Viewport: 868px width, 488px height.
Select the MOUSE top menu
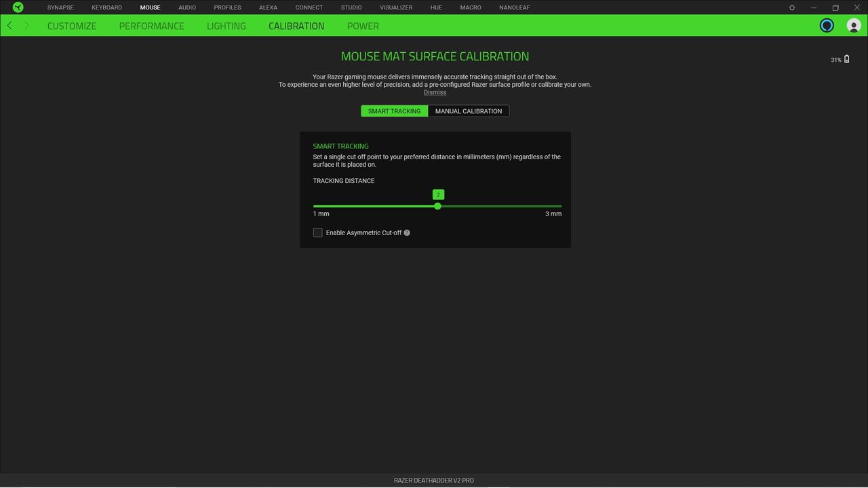click(151, 7)
